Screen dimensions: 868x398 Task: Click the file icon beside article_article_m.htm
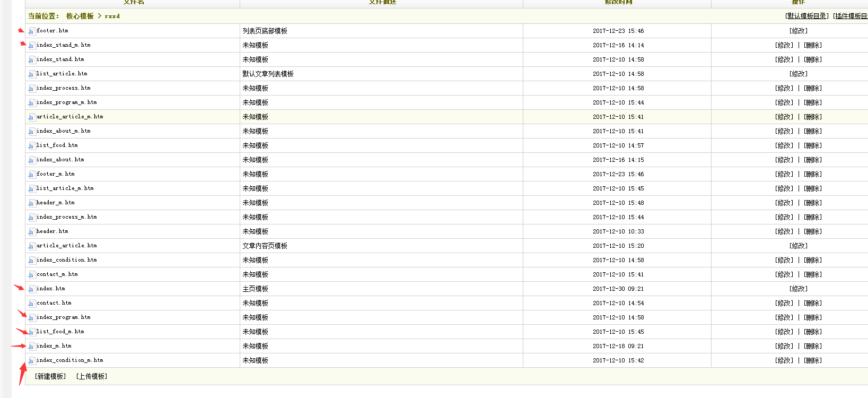tap(32, 117)
